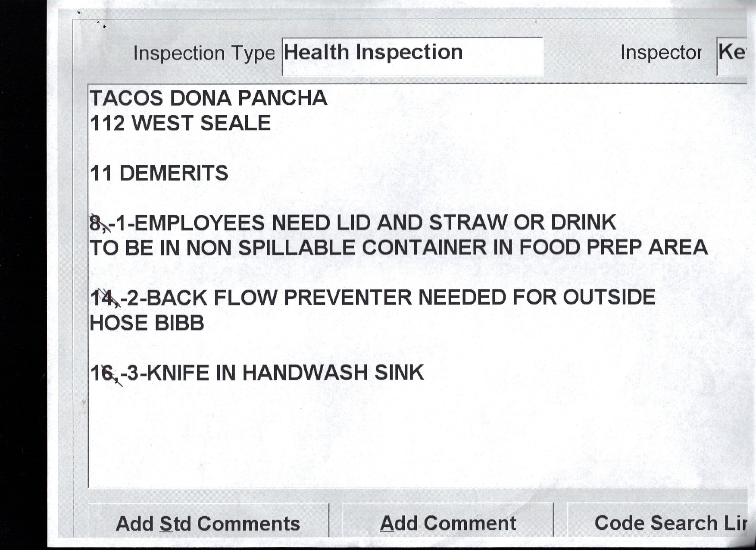Click the crossed-out number 14 code
The width and height of the screenshot is (756, 550).
click(x=103, y=298)
